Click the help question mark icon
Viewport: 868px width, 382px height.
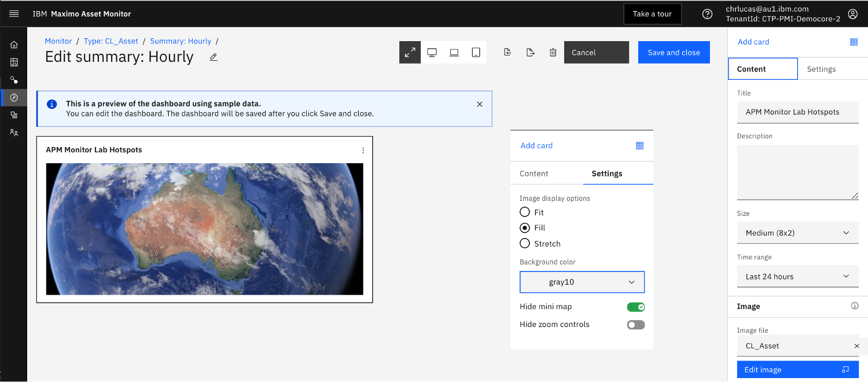[x=707, y=14]
